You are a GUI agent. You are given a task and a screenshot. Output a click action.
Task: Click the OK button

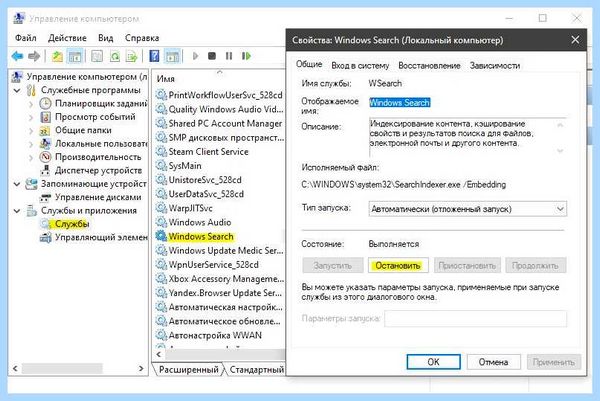(x=433, y=362)
